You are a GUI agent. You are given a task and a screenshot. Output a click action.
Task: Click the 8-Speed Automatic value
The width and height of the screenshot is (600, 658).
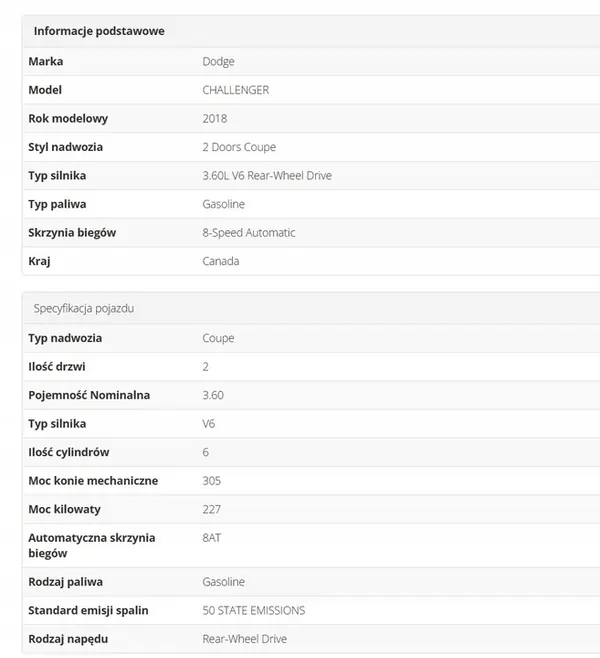pyautogui.click(x=249, y=232)
